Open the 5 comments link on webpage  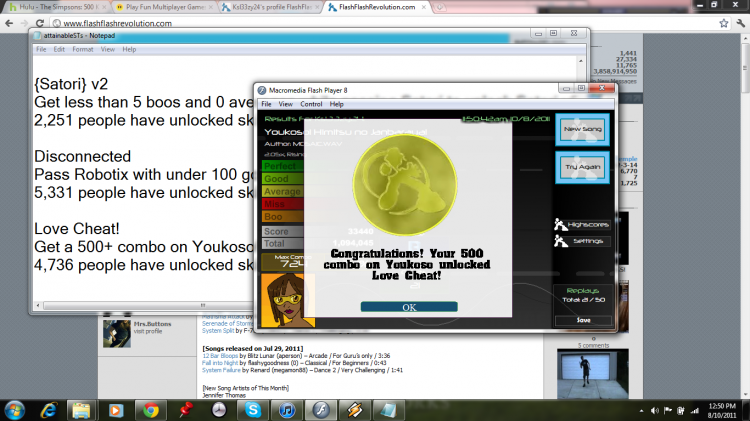coord(593,345)
